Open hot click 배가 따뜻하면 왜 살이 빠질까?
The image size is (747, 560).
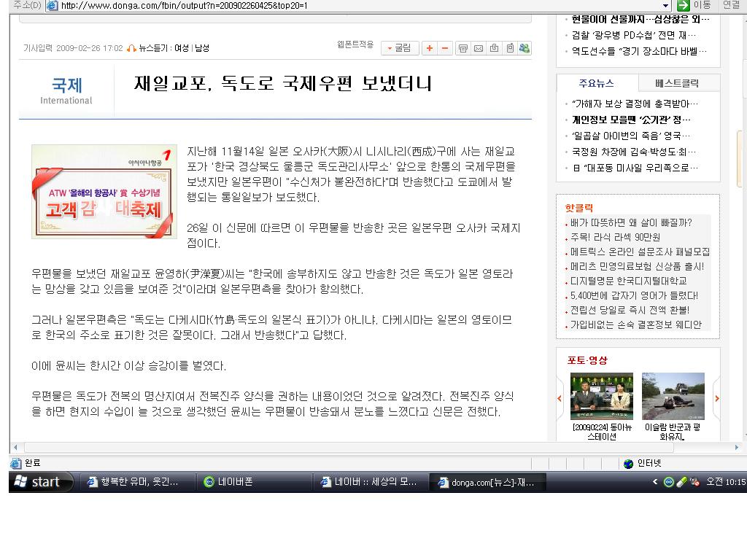pos(631,223)
